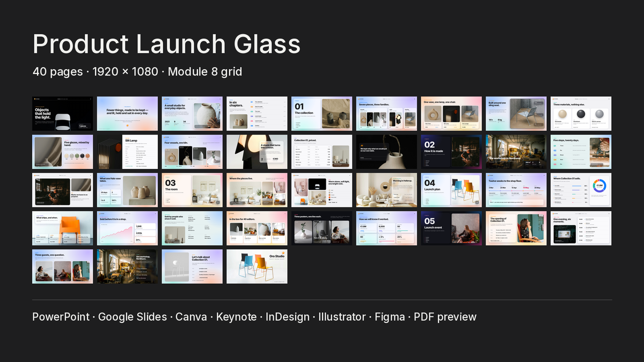Select the 'Slit Lamp' spec slide
Viewport: 644px width, 362px height.
tap(127, 152)
